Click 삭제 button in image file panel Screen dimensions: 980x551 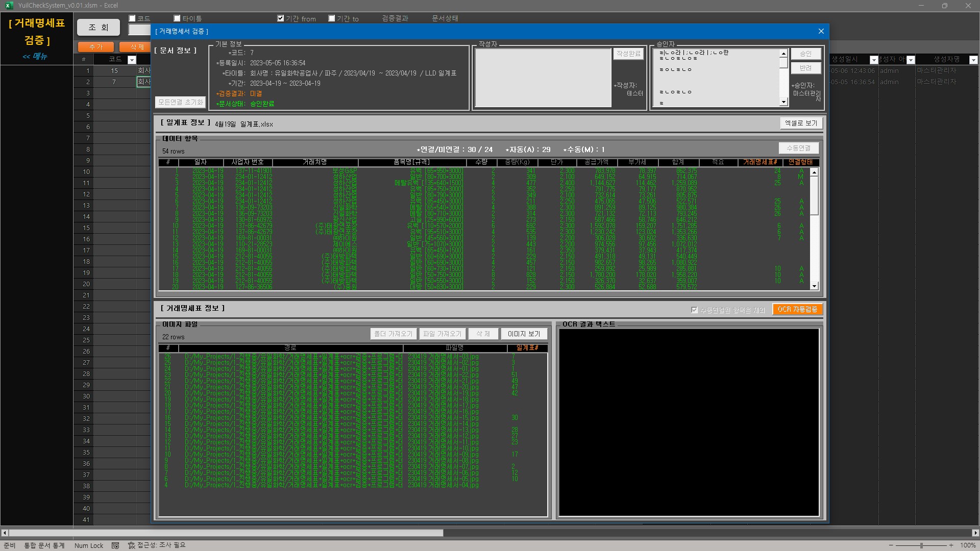coord(483,334)
